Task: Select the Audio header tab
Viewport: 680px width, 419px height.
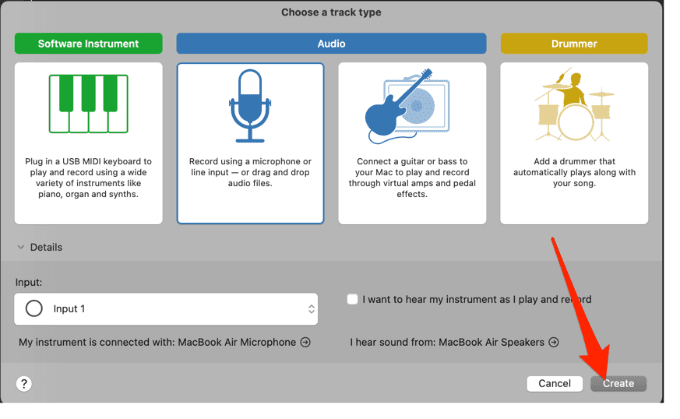Action: coord(331,44)
